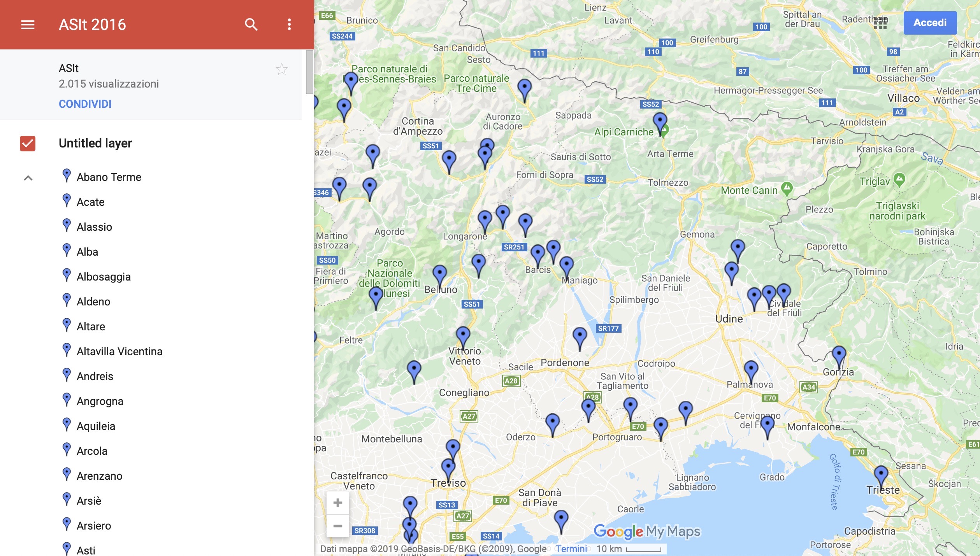The image size is (980, 556).
Task: Star the ASIt map as favorite
Action: click(281, 70)
